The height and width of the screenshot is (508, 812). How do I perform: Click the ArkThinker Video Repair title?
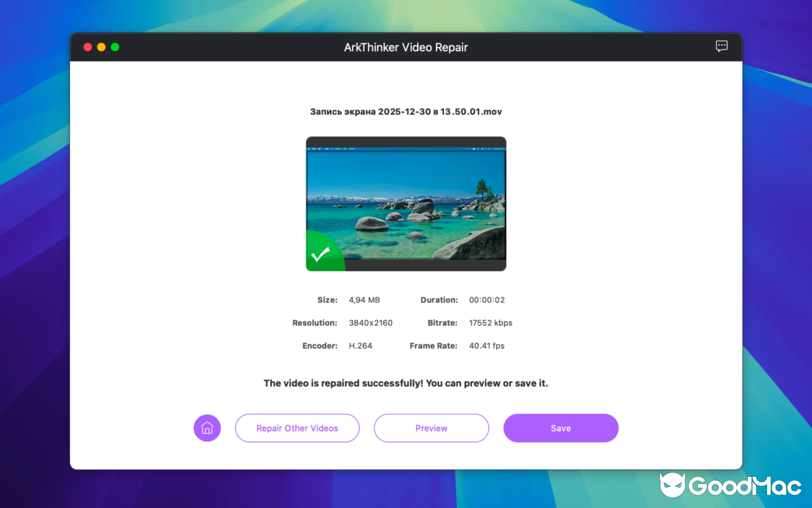pos(406,46)
